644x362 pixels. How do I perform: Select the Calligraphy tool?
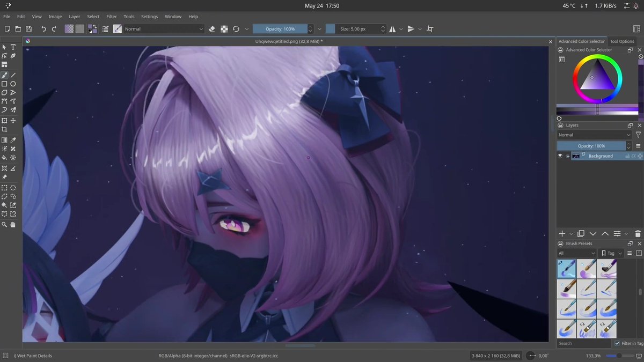[13, 56]
